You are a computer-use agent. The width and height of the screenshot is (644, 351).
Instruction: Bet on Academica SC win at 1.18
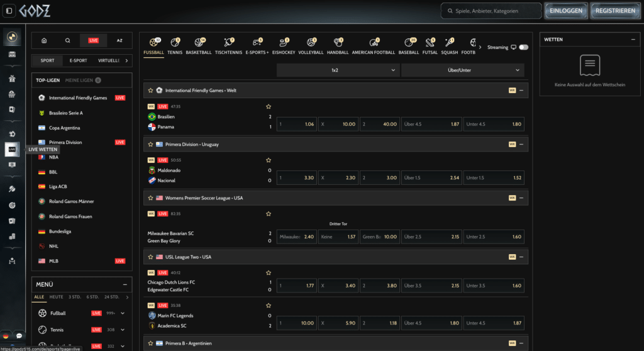coord(379,323)
